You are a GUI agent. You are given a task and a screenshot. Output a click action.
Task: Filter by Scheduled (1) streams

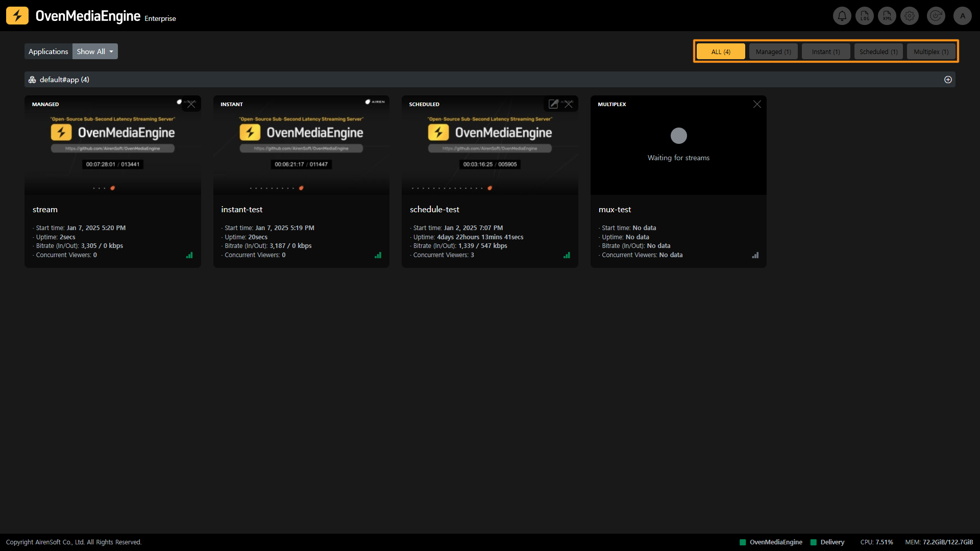click(x=878, y=52)
